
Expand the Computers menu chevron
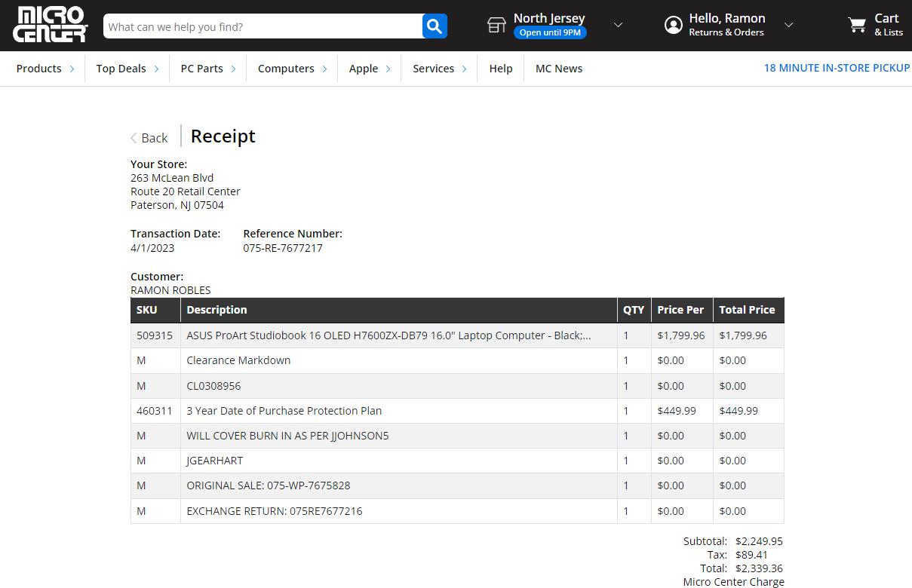coord(324,69)
